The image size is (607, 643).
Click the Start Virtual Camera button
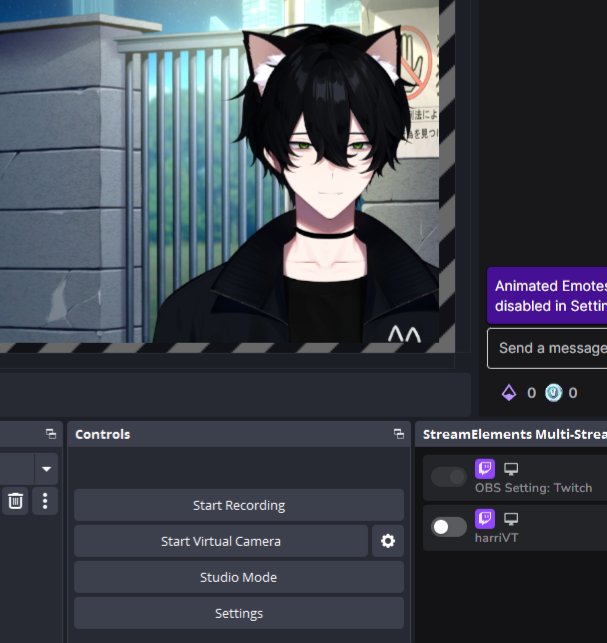221,541
